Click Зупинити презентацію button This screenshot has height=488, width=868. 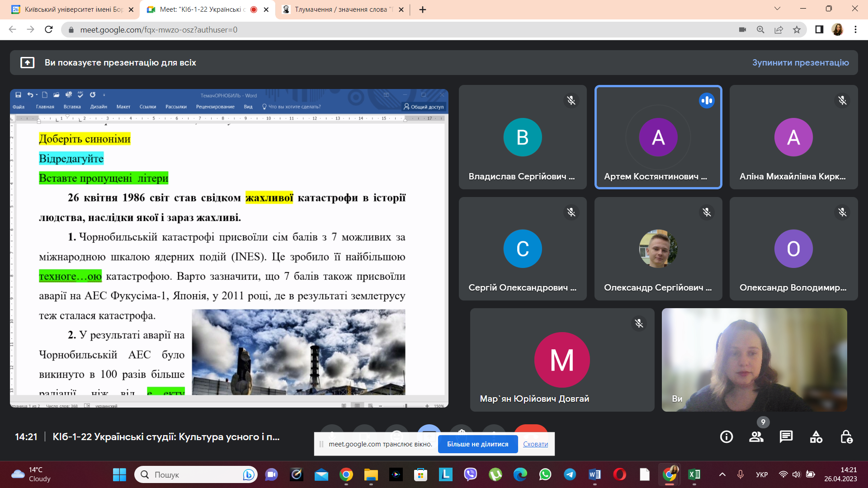(800, 63)
